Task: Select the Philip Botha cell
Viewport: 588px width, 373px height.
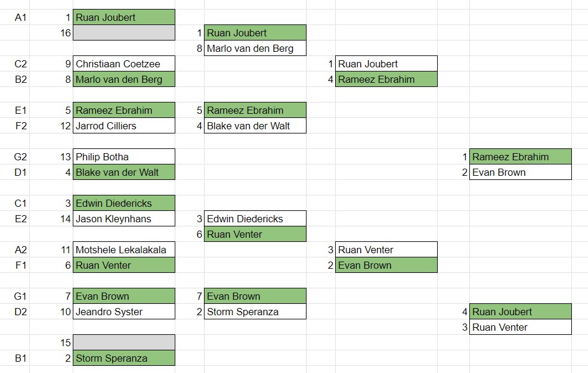Action: pos(124,157)
